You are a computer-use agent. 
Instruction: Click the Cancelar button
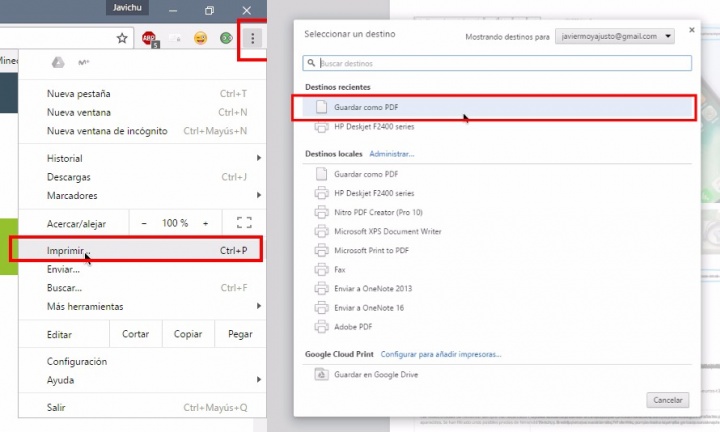point(668,400)
